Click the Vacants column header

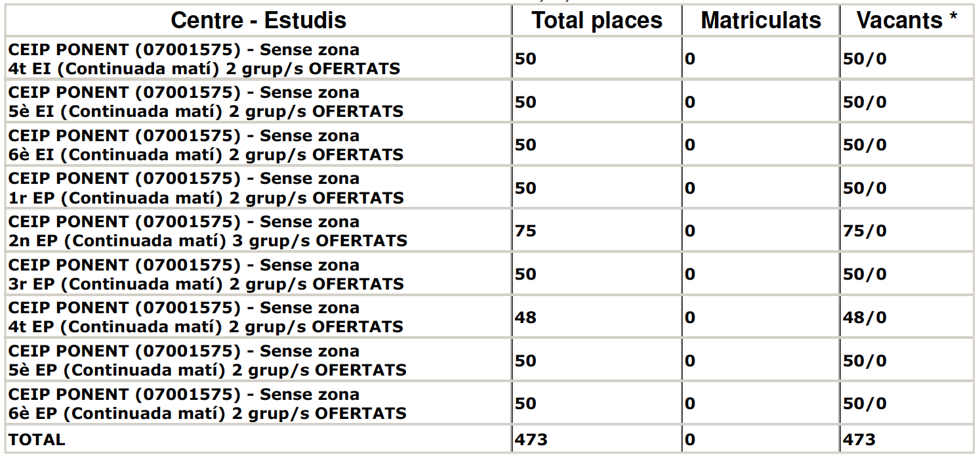[x=907, y=20]
